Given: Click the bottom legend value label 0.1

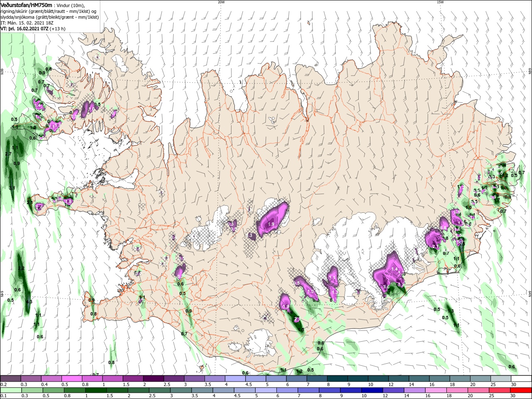Looking at the screenshot, I should coord(3,396).
